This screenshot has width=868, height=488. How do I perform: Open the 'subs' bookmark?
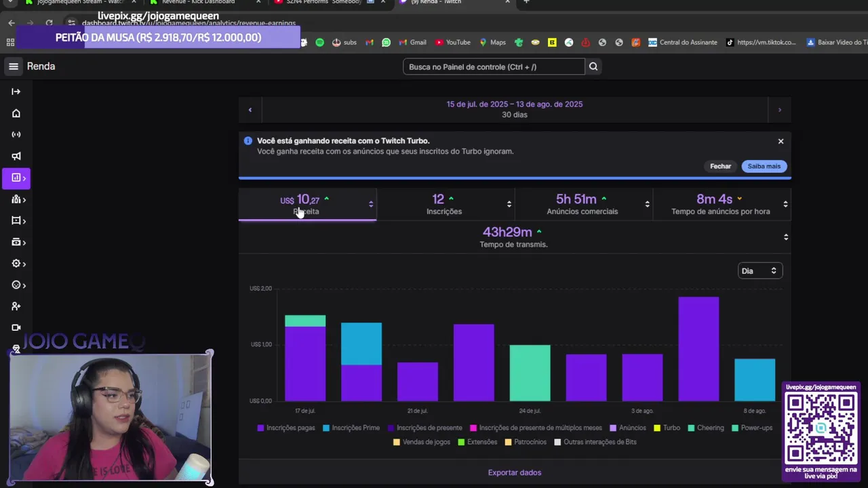pyautogui.click(x=344, y=42)
